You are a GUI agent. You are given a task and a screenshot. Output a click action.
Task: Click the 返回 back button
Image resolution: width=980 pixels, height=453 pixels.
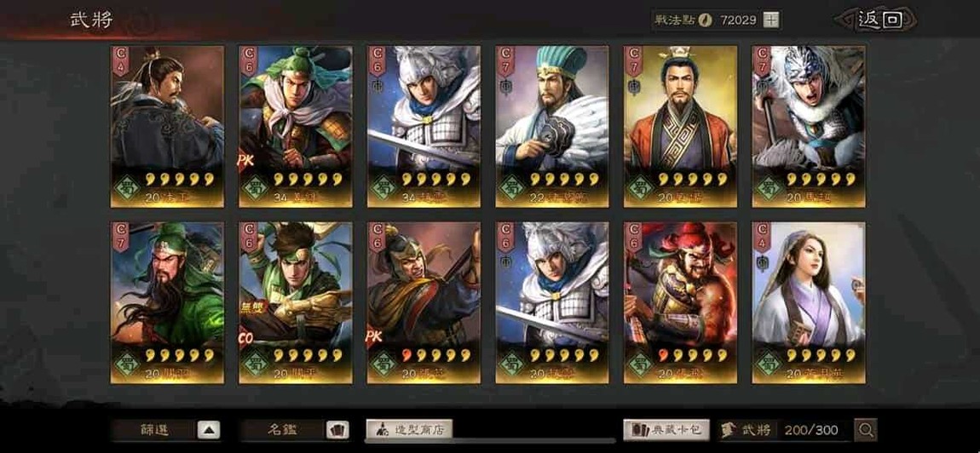click(x=879, y=20)
